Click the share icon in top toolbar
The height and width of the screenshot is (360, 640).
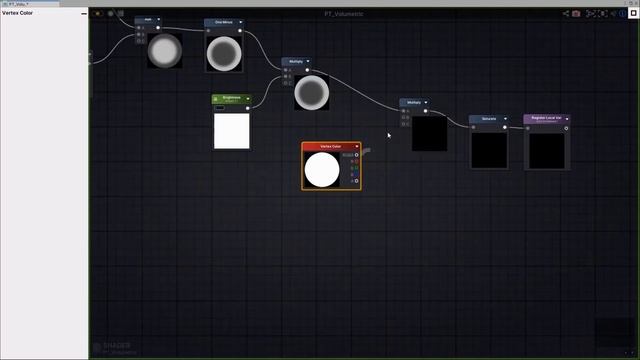tap(565, 13)
